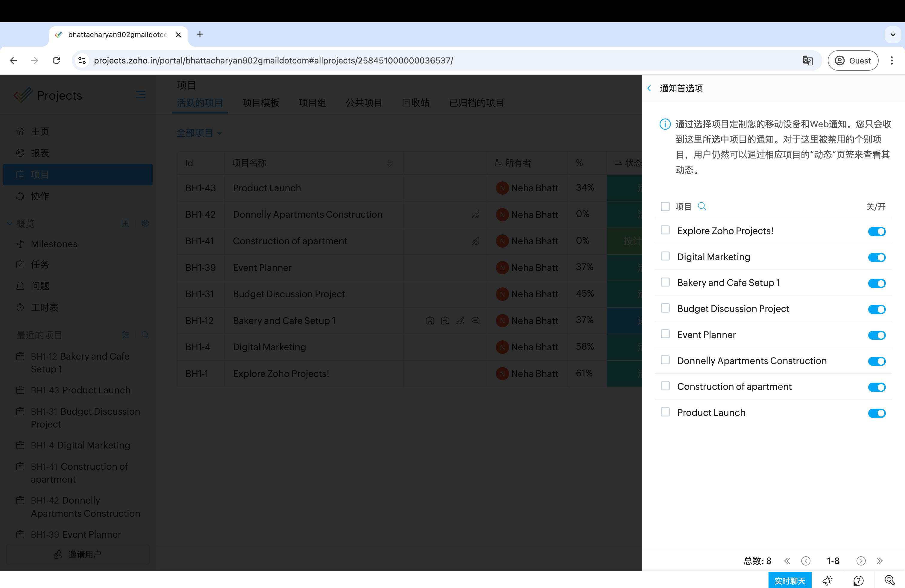Expand the 全部项目 dropdown

pyautogui.click(x=199, y=133)
